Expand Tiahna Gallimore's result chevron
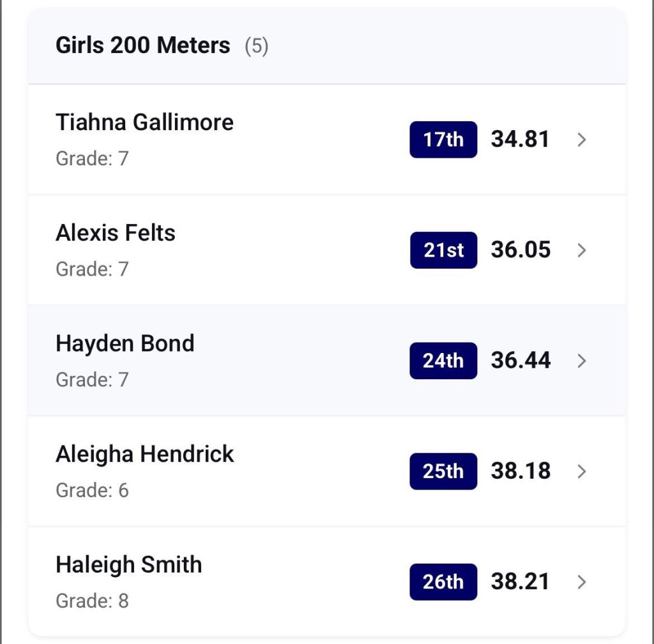This screenshot has height=644, width=654. click(x=581, y=140)
